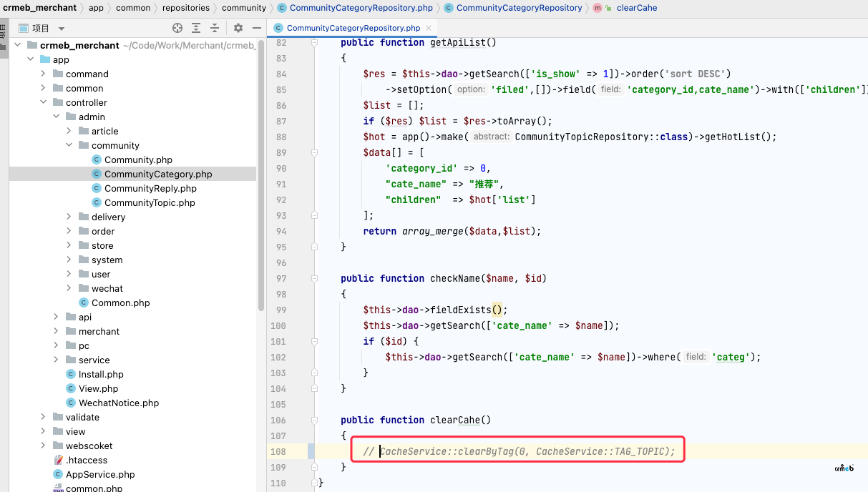
Task: Click CommunityCategoryRepository.php file breadcrumb
Action: tap(361, 8)
